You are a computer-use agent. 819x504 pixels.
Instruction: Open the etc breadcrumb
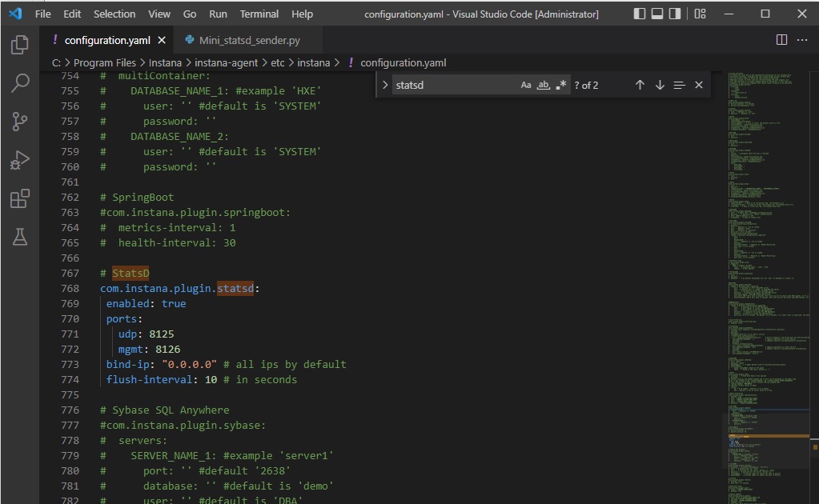(x=277, y=62)
